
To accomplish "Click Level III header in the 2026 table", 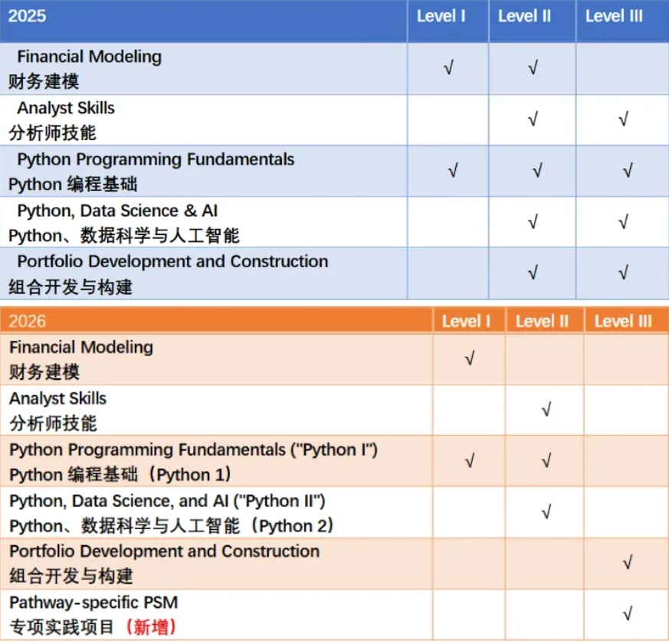I will pos(623,321).
